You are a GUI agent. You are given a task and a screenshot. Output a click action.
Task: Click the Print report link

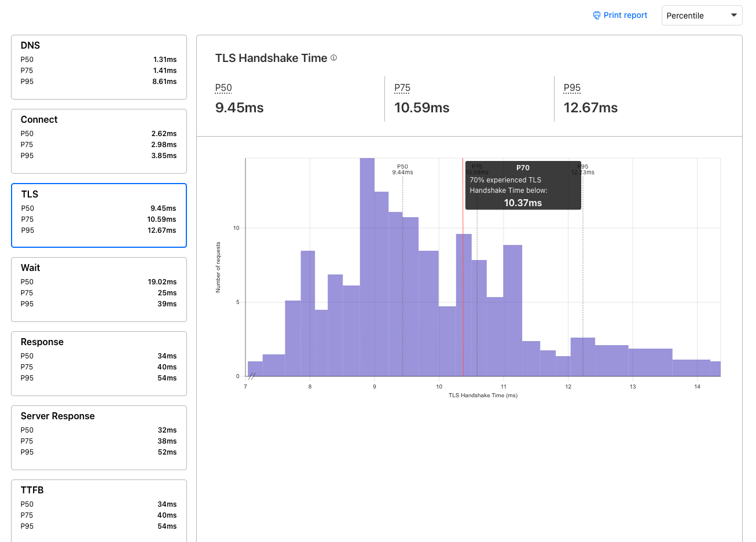(625, 16)
